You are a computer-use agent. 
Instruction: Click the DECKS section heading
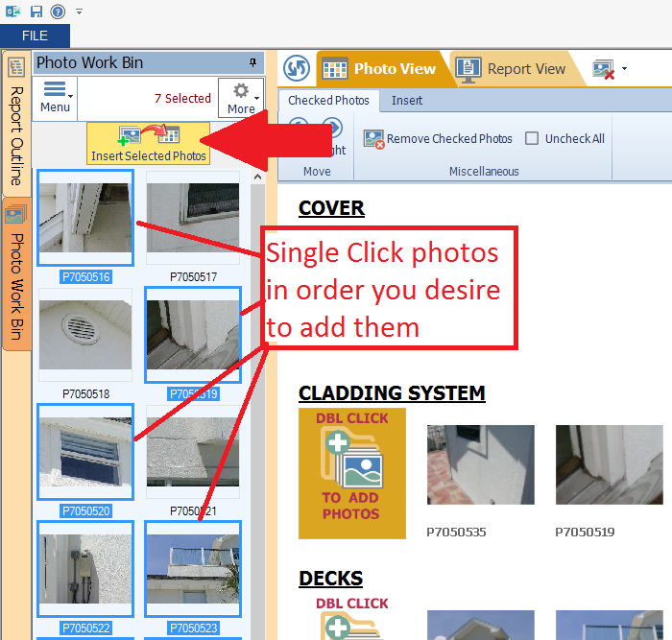[330, 579]
